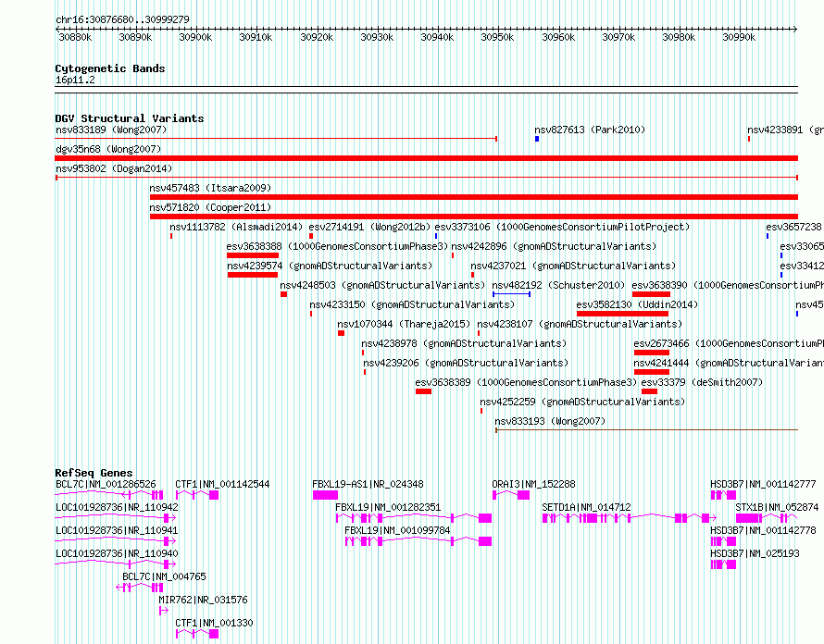
Task: Click the LOC101928736|NR_110941 gene label
Action: [x=118, y=530]
